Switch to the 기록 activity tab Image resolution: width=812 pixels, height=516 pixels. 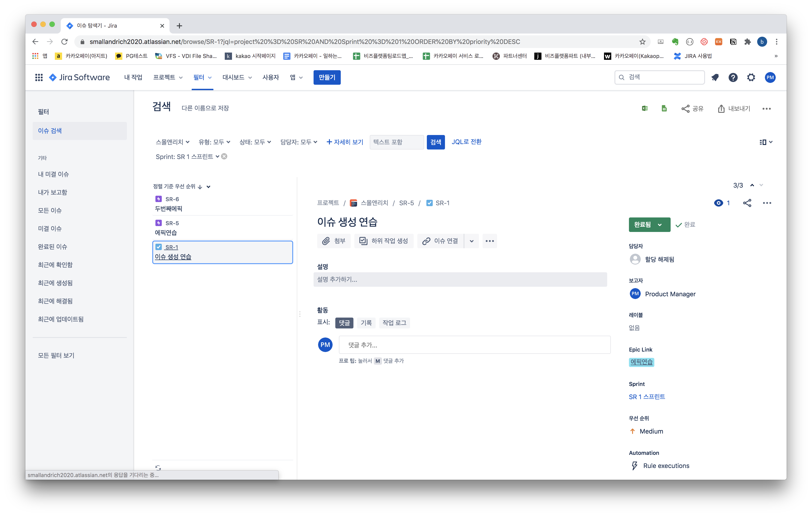[366, 323]
